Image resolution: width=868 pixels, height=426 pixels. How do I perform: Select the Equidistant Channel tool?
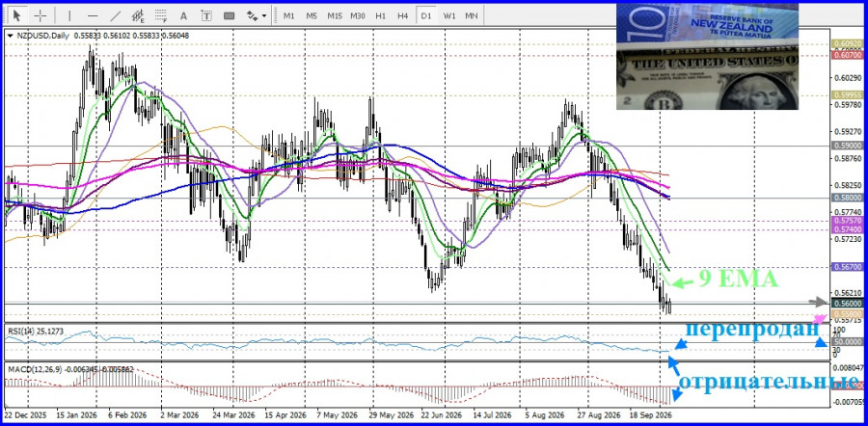click(138, 15)
